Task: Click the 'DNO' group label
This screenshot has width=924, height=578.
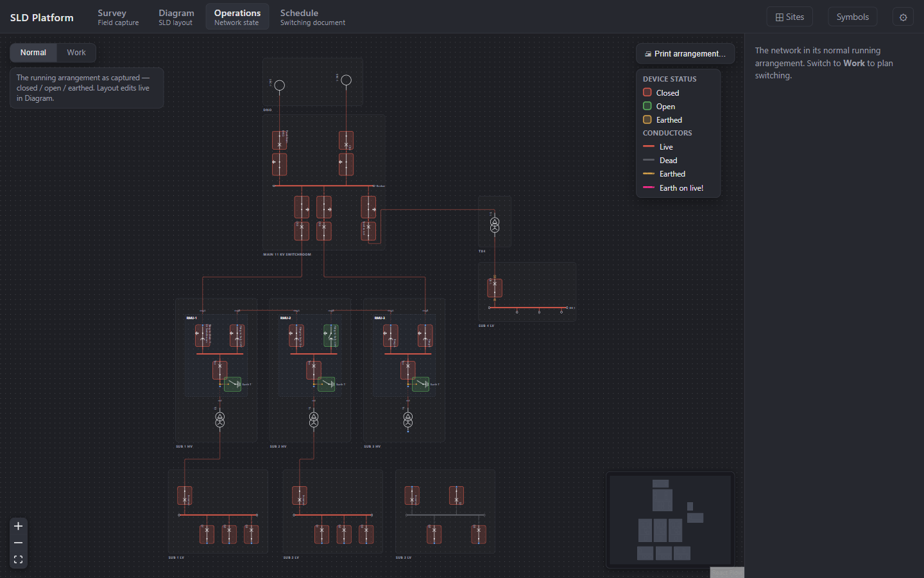Action: point(268,110)
